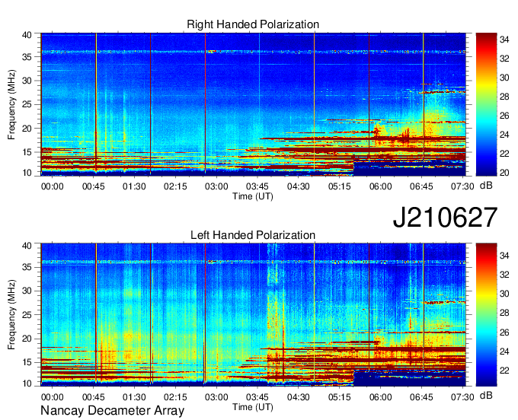Click 03:45 time tick on left-handed plot
Screen dimensions: 518x420
click(257, 397)
